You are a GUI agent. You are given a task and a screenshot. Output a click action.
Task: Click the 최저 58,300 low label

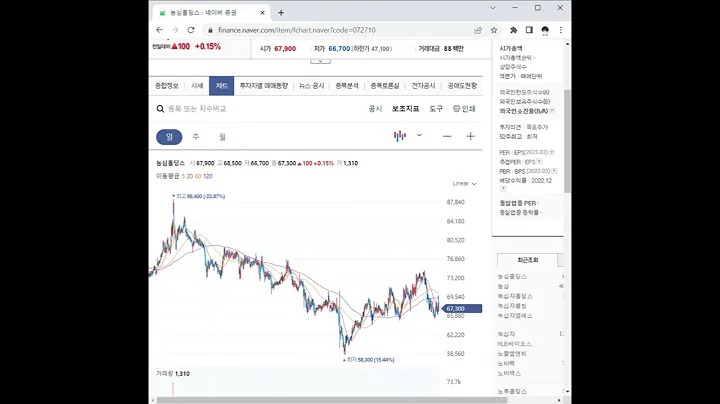(x=370, y=360)
